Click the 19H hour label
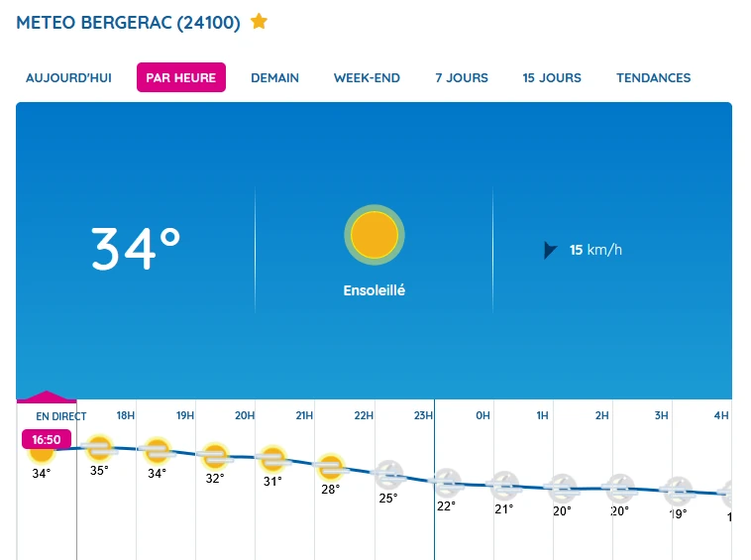Image resolution: width=751 pixels, height=560 pixels. [185, 415]
